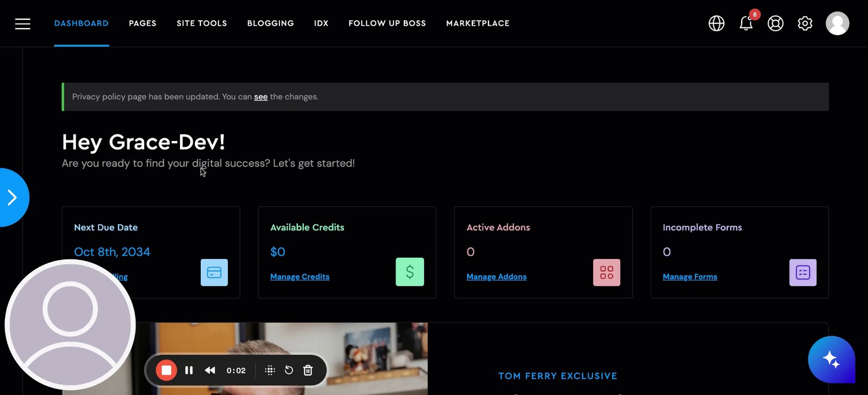Click the 'Active Addons' card title
This screenshot has height=395, width=868.
click(x=498, y=227)
